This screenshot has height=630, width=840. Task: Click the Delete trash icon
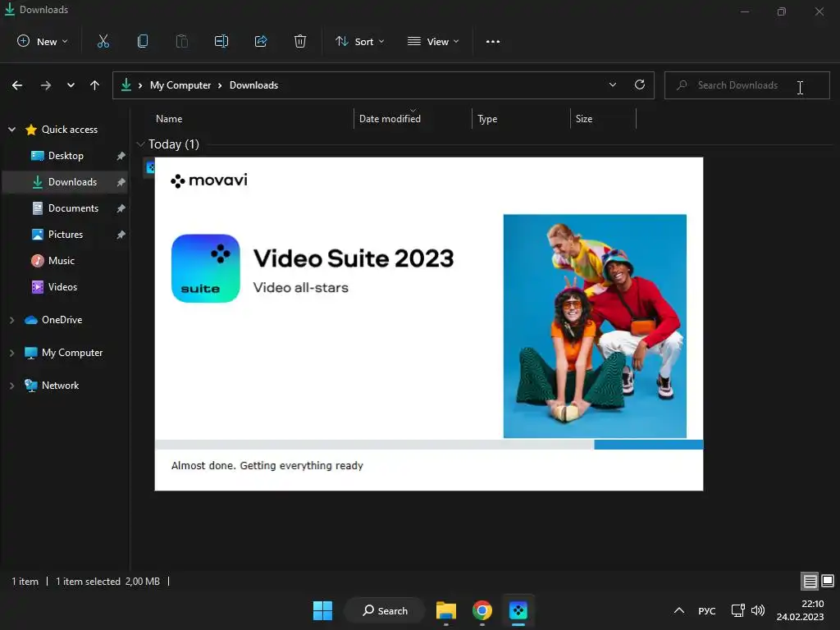pos(300,41)
